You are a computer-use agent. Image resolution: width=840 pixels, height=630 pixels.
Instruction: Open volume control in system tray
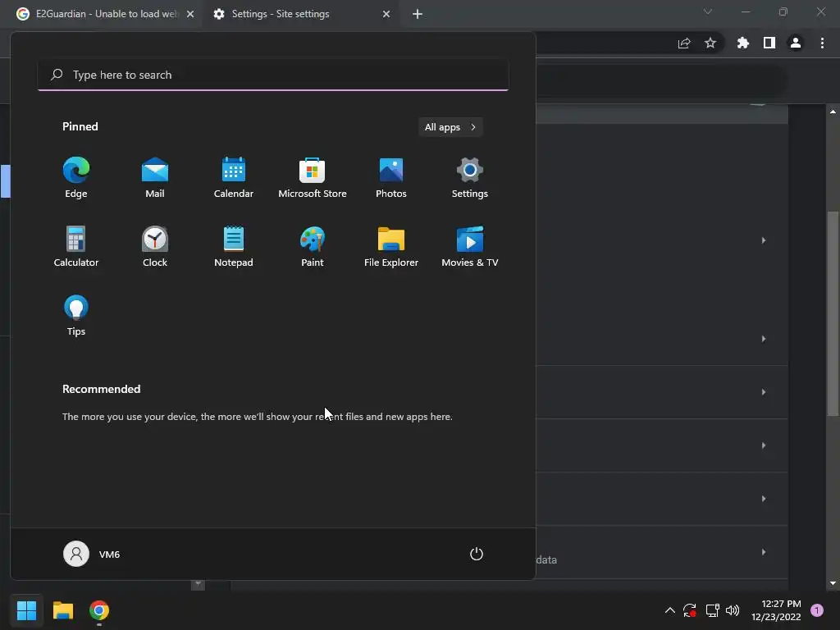(733, 610)
